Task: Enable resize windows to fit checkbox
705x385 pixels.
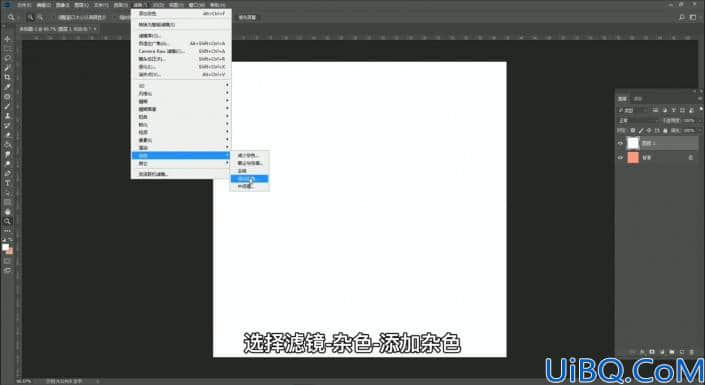Action: [55, 18]
